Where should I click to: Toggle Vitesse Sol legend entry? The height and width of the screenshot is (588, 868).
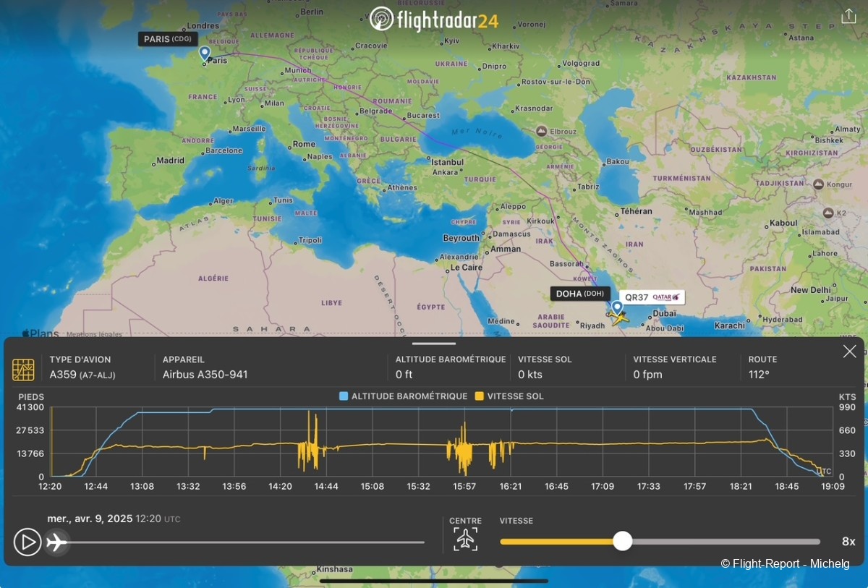pos(509,396)
